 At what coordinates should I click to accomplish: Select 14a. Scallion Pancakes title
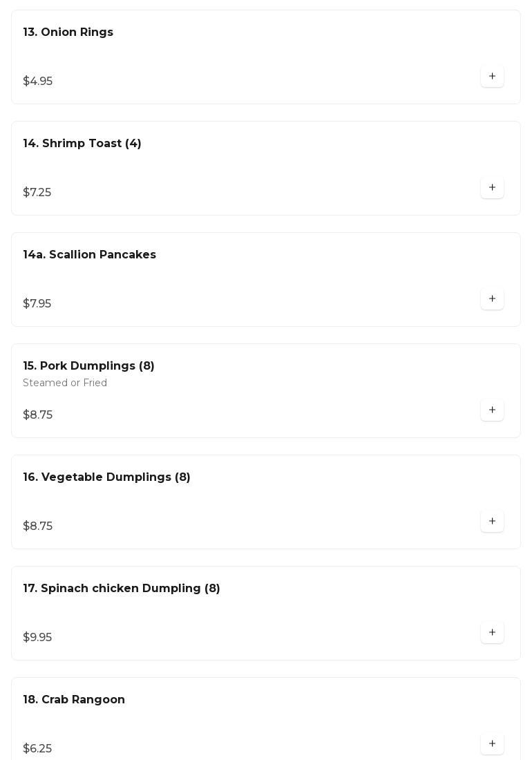[89, 255]
